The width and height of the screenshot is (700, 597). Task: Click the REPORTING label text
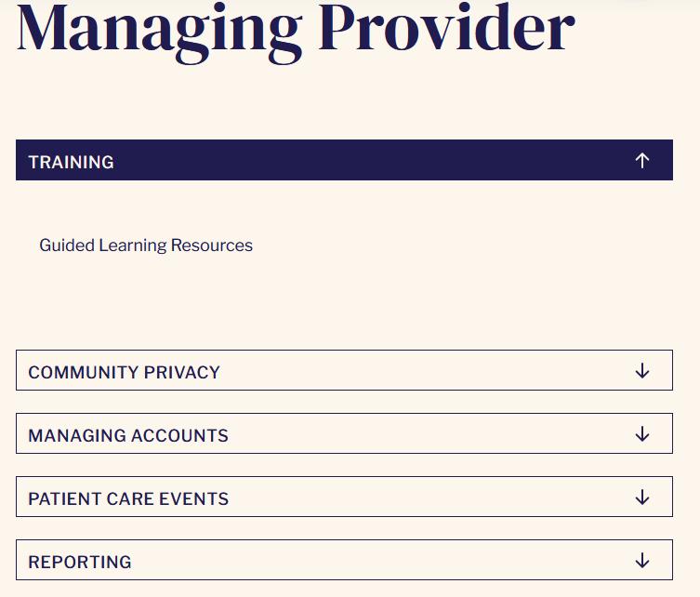click(80, 563)
